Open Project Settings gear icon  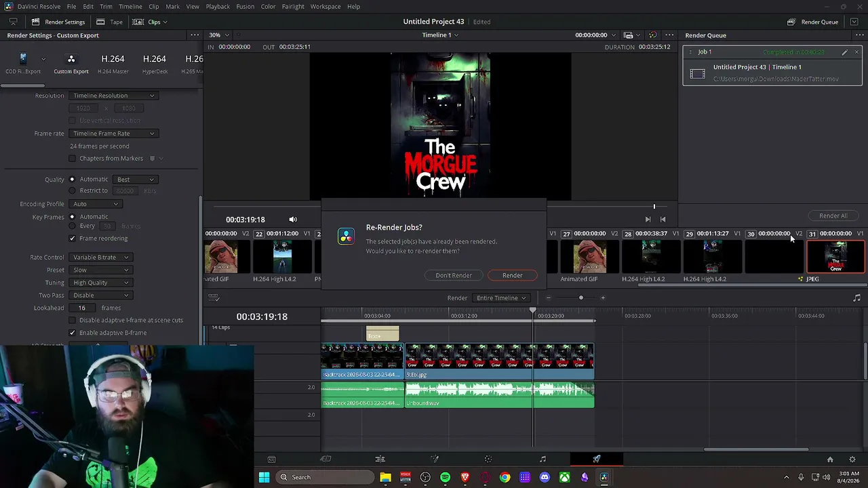point(852,460)
